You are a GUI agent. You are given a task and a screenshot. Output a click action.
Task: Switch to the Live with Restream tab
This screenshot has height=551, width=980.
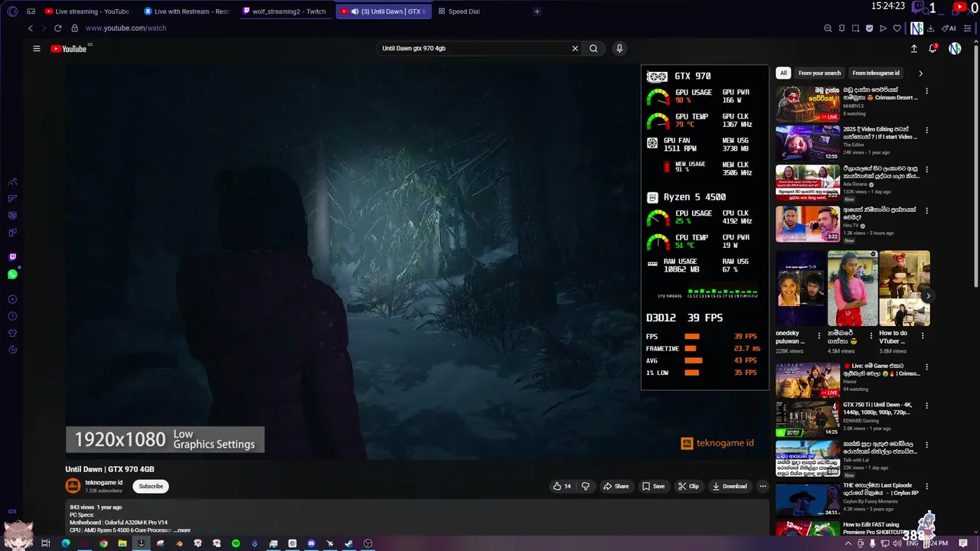(x=187, y=11)
